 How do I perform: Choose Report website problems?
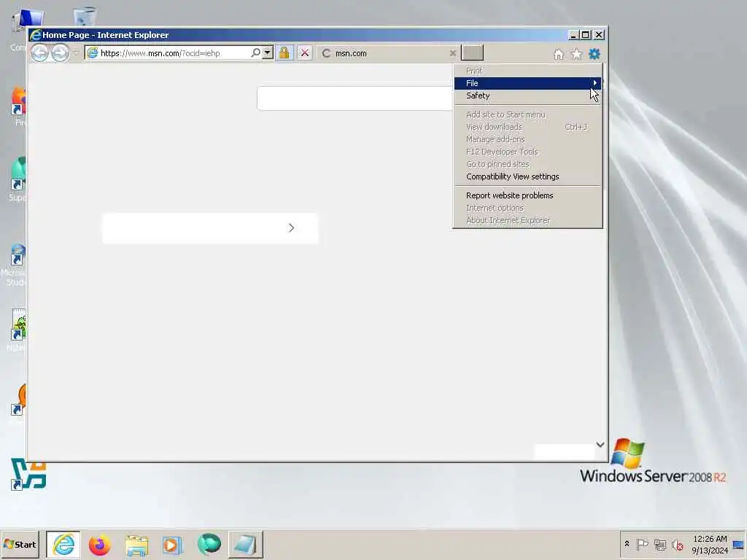[x=527, y=195]
